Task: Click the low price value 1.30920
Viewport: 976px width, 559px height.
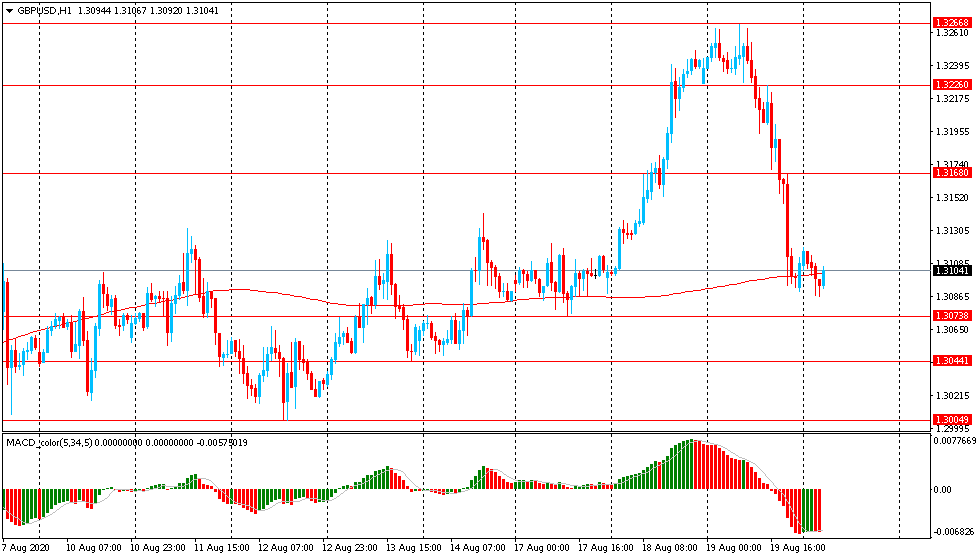Action: pyautogui.click(x=166, y=11)
